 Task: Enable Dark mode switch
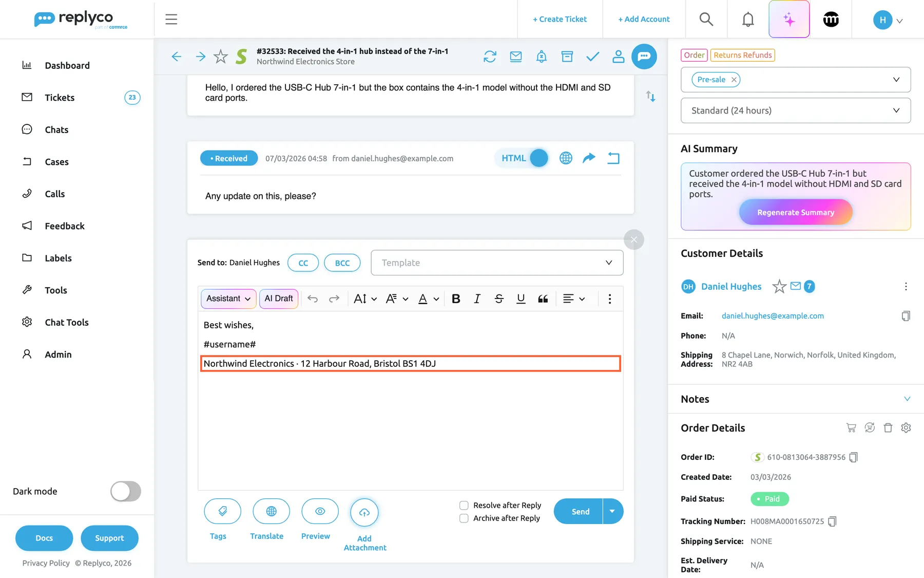(x=126, y=491)
